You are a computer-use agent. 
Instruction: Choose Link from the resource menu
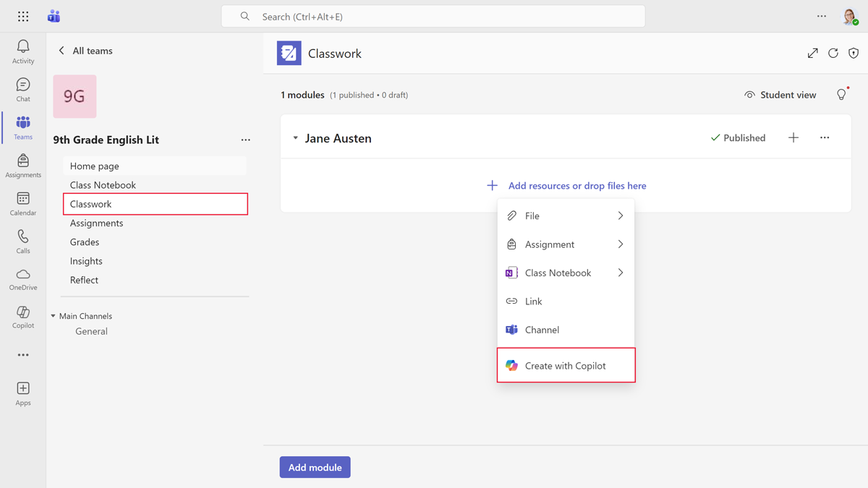[566, 301]
